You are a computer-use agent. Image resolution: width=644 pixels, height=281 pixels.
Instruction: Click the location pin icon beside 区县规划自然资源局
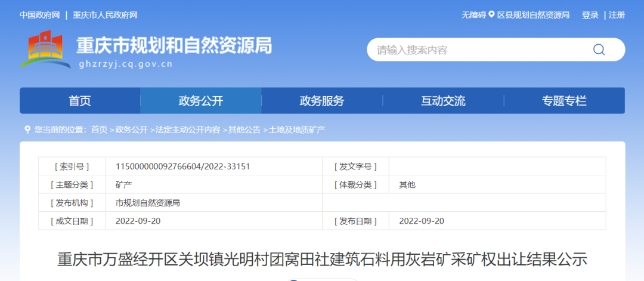click(x=492, y=15)
